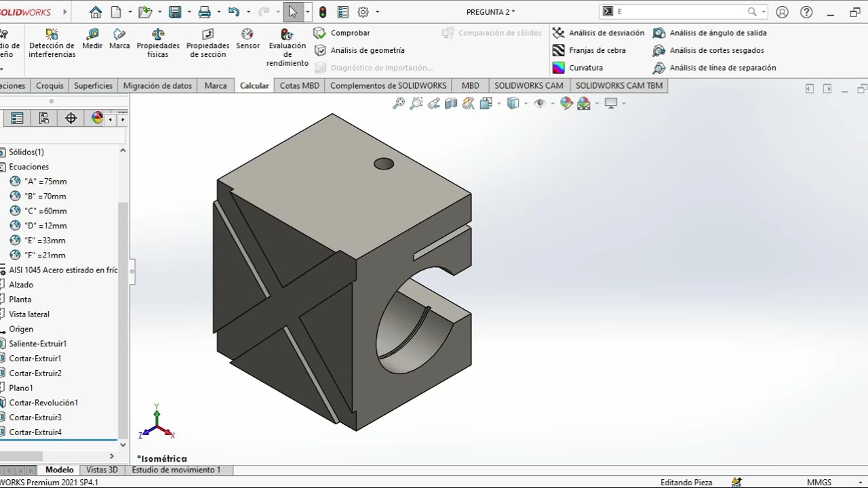Open the Save options dropdown arrow
Screen dimensions: 868x488
pos(189,12)
